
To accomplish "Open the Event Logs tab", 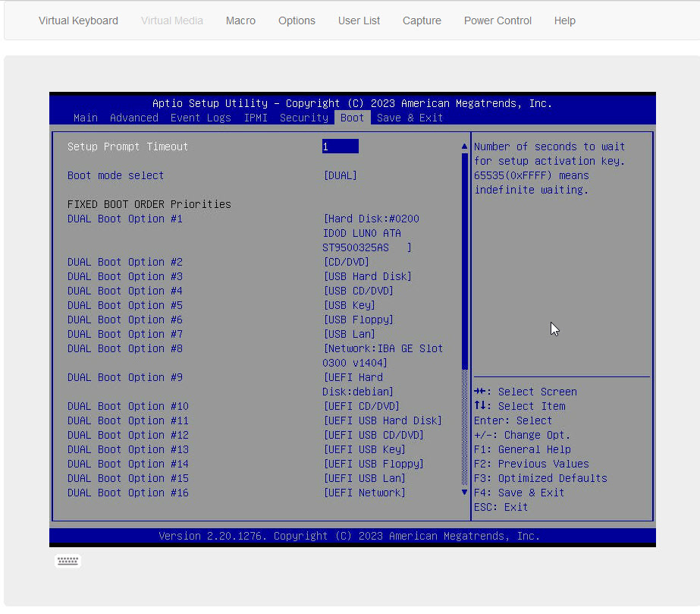I will point(200,118).
